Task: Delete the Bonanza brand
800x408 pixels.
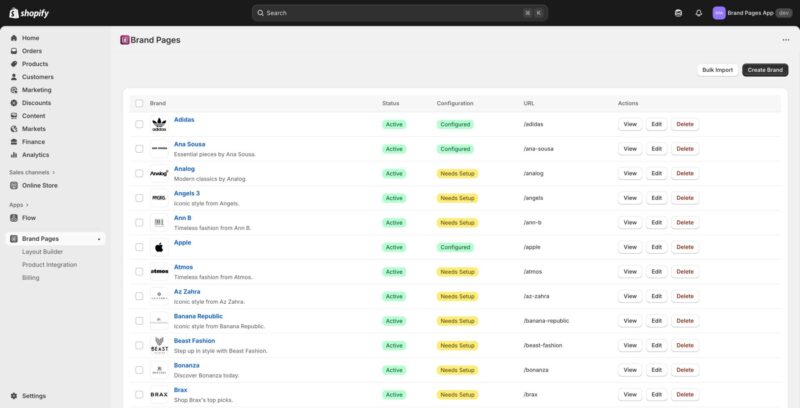Action: click(685, 370)
